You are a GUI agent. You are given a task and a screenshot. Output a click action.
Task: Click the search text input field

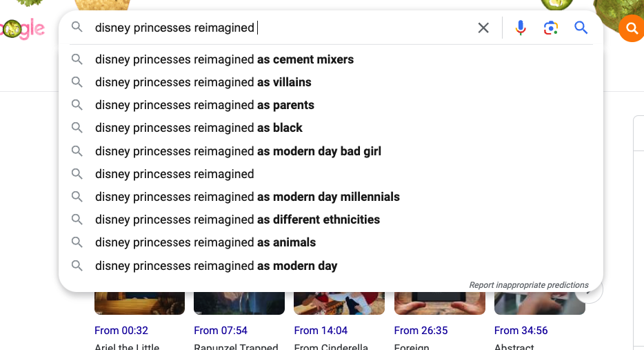(276, 28)
